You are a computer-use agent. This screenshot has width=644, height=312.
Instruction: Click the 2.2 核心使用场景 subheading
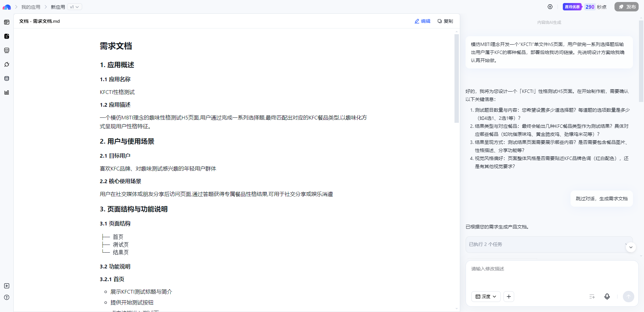point(120,181)
